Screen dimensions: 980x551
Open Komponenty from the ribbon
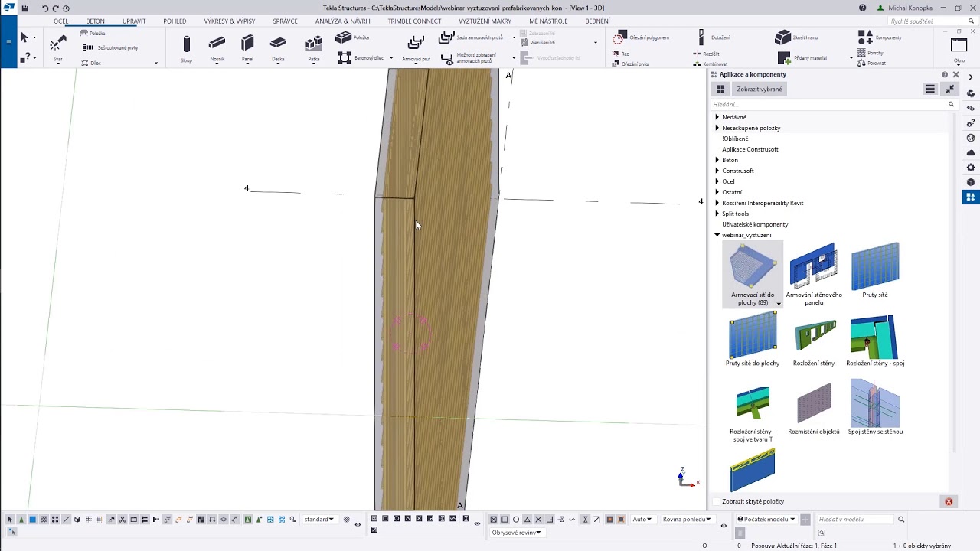coord(880,37)
